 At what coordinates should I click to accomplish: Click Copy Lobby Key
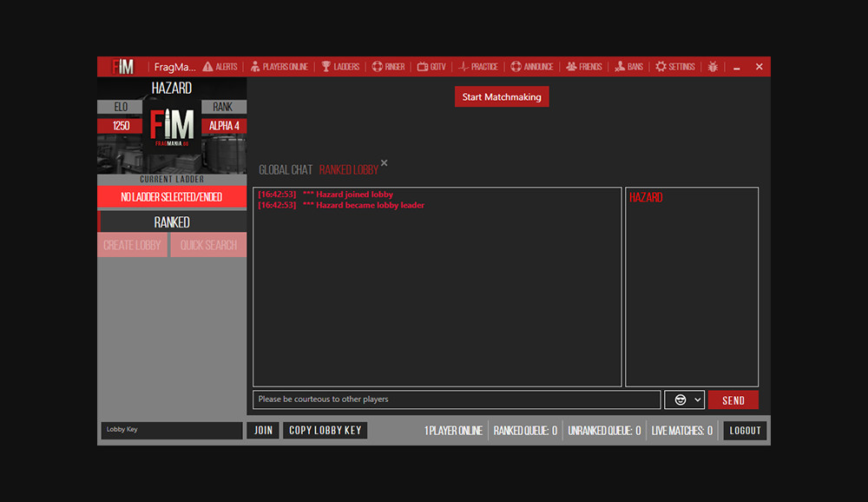tap(325, 430)
